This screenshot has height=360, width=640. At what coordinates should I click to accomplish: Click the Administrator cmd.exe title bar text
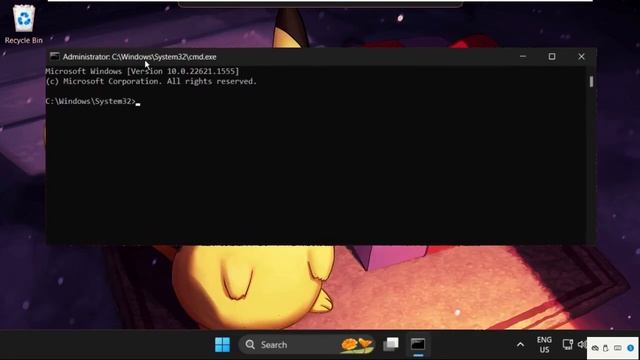(140, 57)
